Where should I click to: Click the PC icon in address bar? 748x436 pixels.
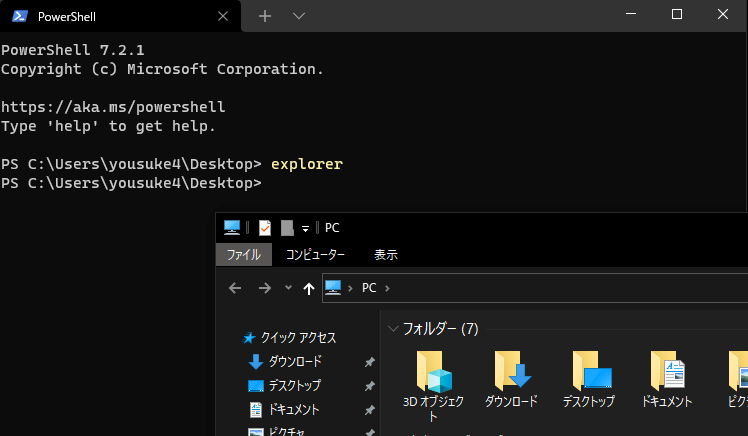332,287
